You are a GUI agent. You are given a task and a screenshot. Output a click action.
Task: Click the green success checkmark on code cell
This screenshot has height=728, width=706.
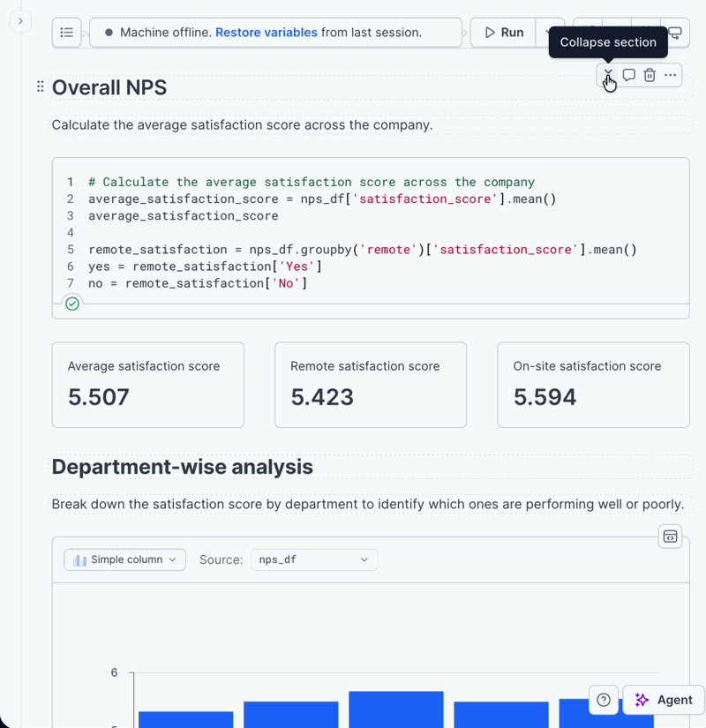72,304
